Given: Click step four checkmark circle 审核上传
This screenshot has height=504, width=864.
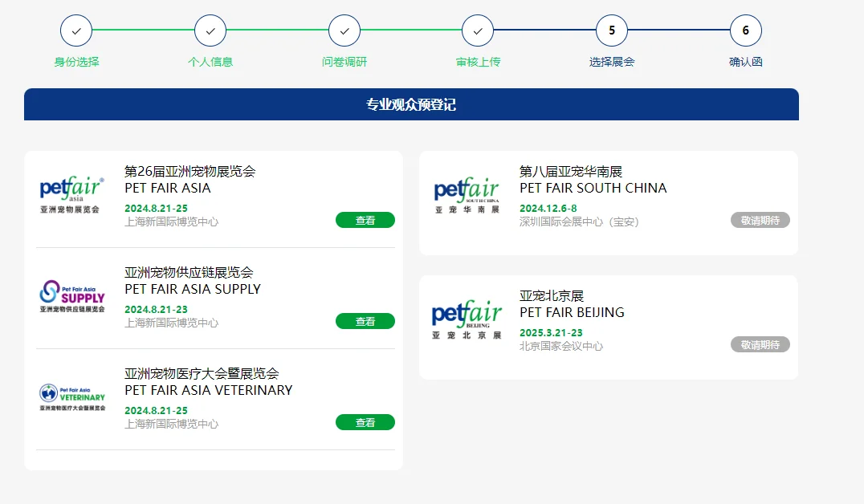Looking at the screenshot, I should point(478,31).
